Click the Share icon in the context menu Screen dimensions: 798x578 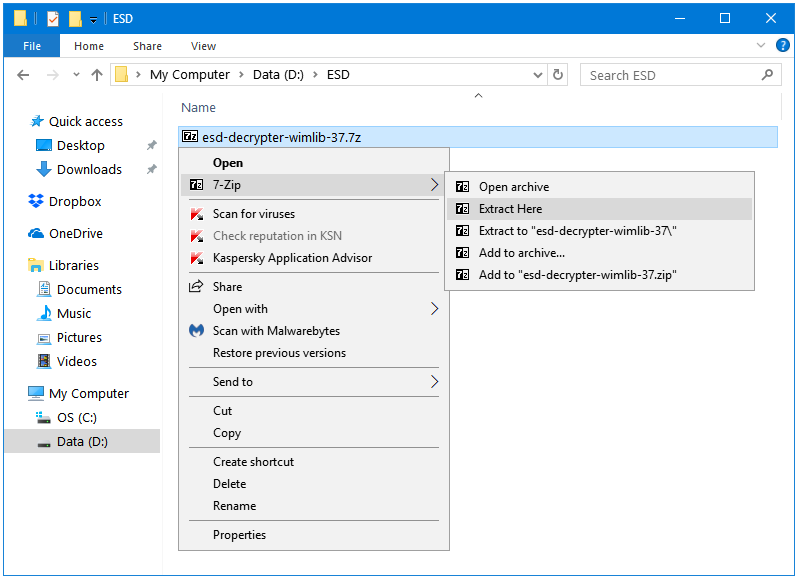[196, 286]
